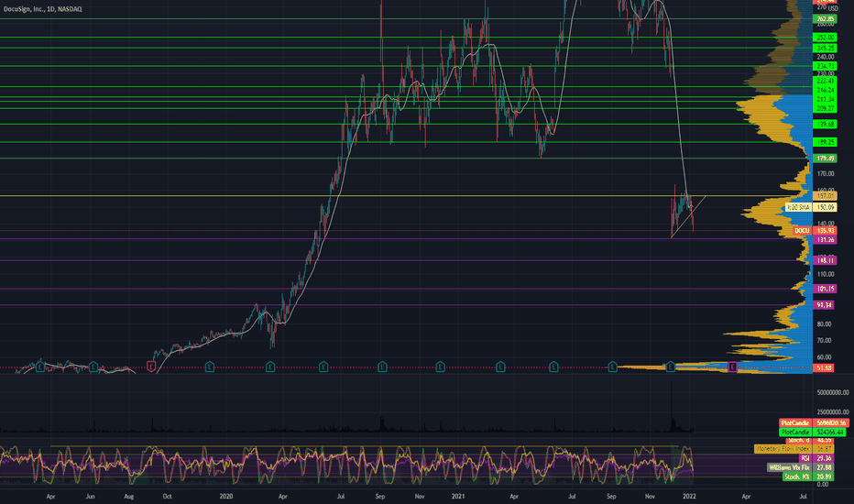Open the December 2021 earnings marker
Screen dimensions: 854x504
[x=671, y=367]
